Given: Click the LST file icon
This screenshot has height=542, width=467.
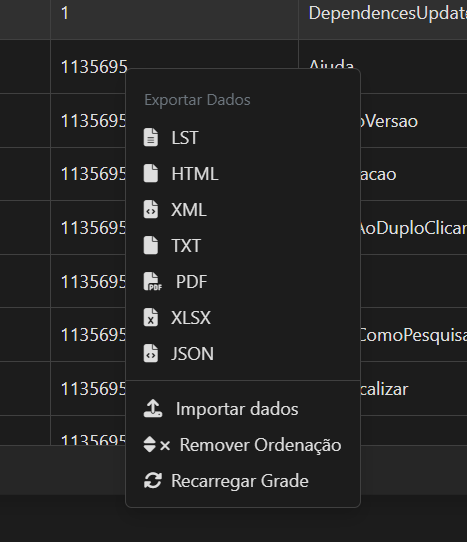Looking at the screenshot, I should [x=151, y=137].
